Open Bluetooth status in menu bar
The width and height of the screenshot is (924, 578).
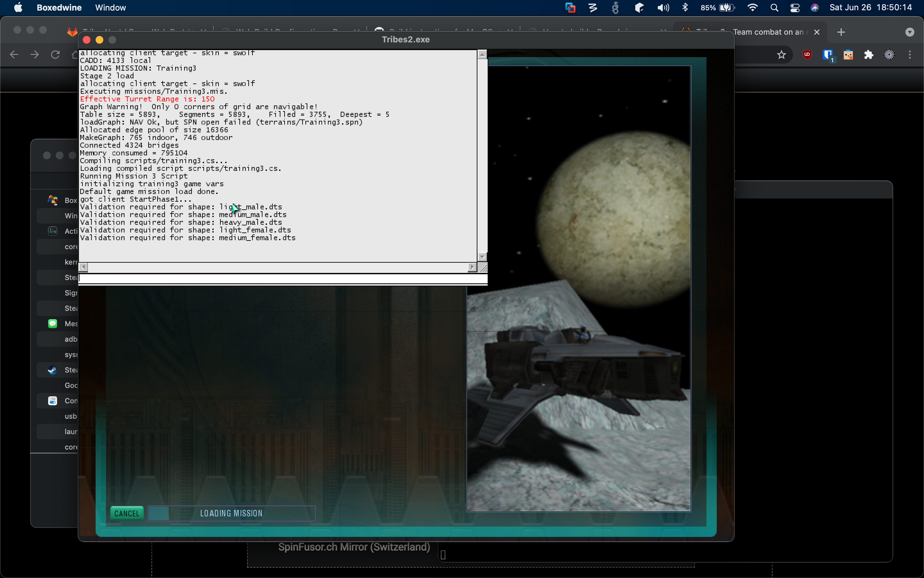click(685, 8)
